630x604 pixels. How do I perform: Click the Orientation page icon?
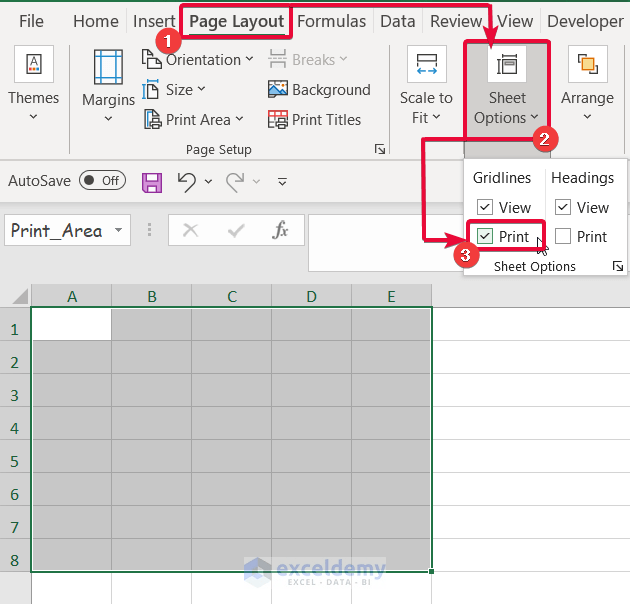pyautogui.click(x=151, y=59)
